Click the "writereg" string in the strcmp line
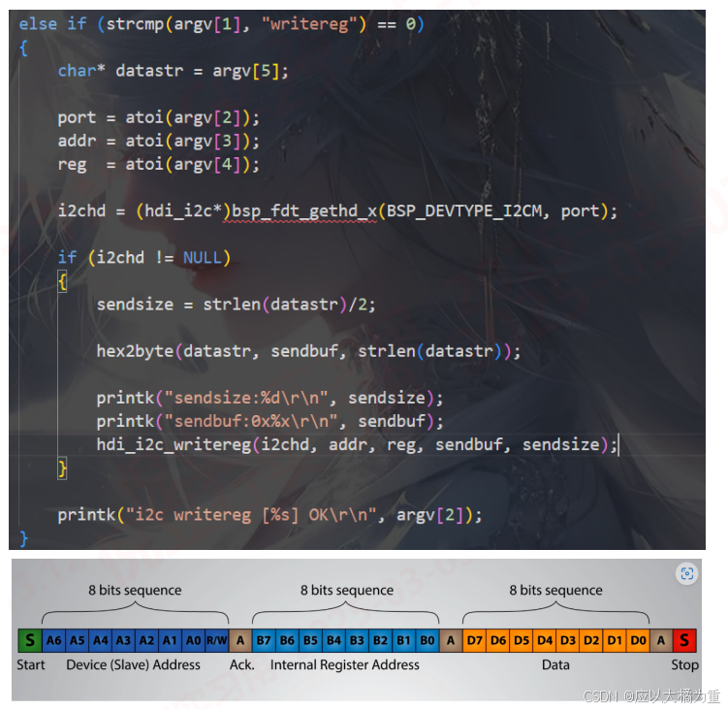The height and width of the screenshot is (710, 728). pyautogui.click(x=309, y=24)
